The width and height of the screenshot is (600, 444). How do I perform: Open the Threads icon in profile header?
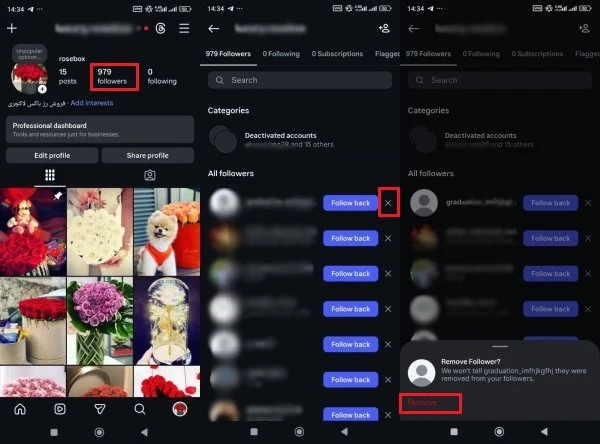click(161, 28)
